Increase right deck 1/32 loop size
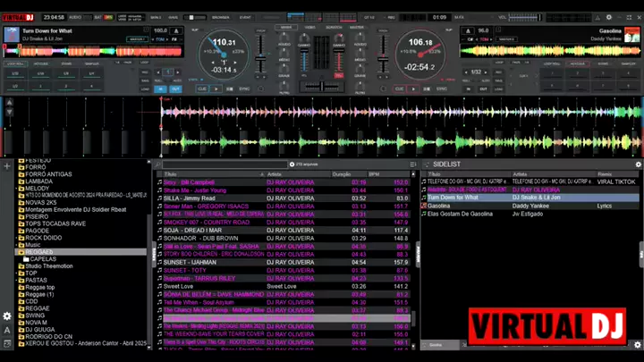 pyautogui.click(x=486, y=72)
